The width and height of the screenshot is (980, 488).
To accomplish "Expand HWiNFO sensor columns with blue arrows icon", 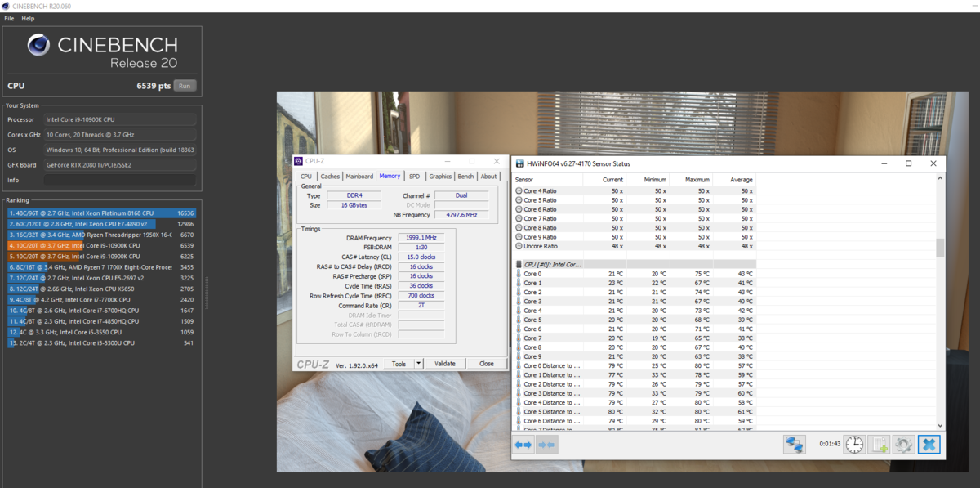I will coord(523,445).
